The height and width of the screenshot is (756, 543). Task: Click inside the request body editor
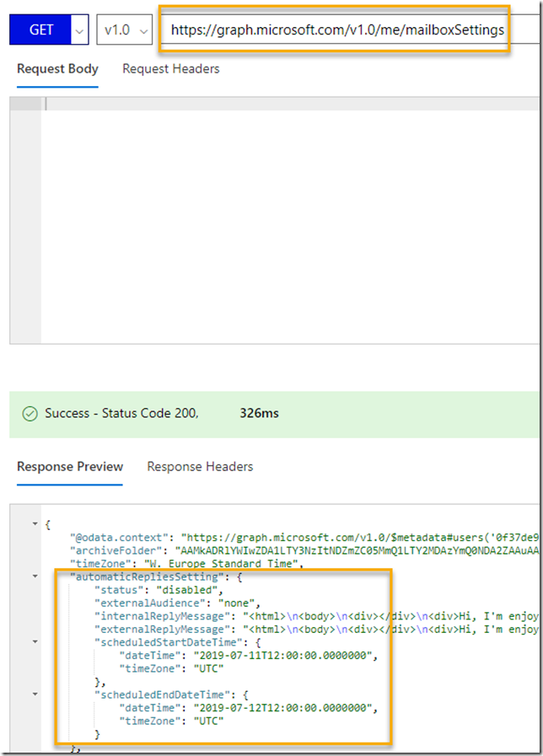pyautogui.click(x=289, y=220)
